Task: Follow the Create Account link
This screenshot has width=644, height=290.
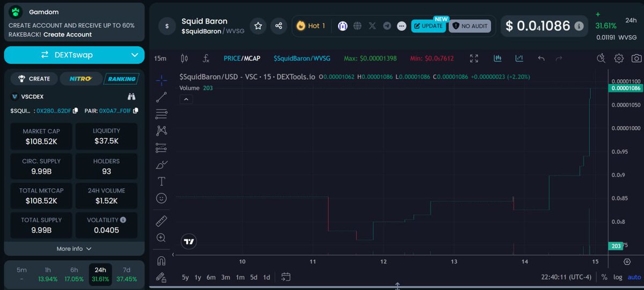Action: tap(68, 34)
